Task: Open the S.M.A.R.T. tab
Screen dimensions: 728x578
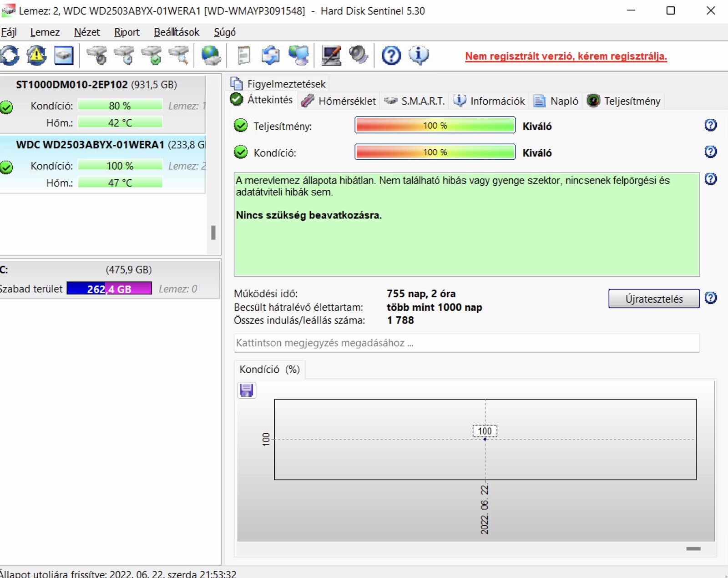Action: pyautogui.click(x=414, y=101)
